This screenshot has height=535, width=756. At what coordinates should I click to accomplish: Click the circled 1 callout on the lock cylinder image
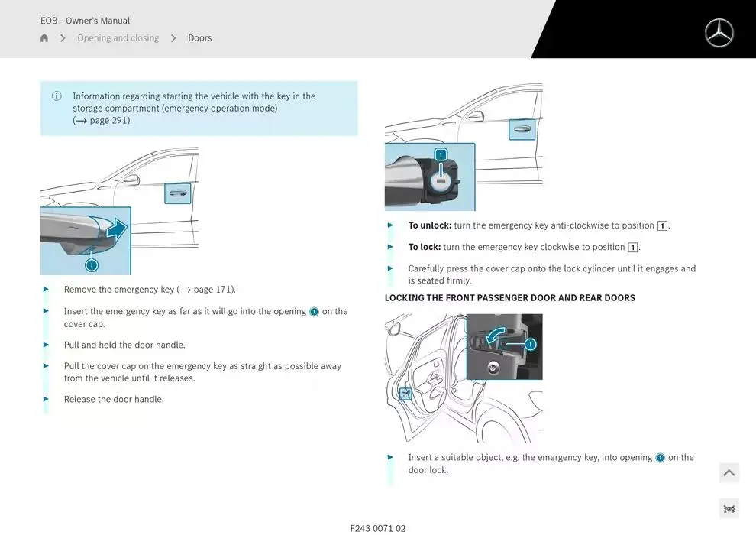[440, 153]
